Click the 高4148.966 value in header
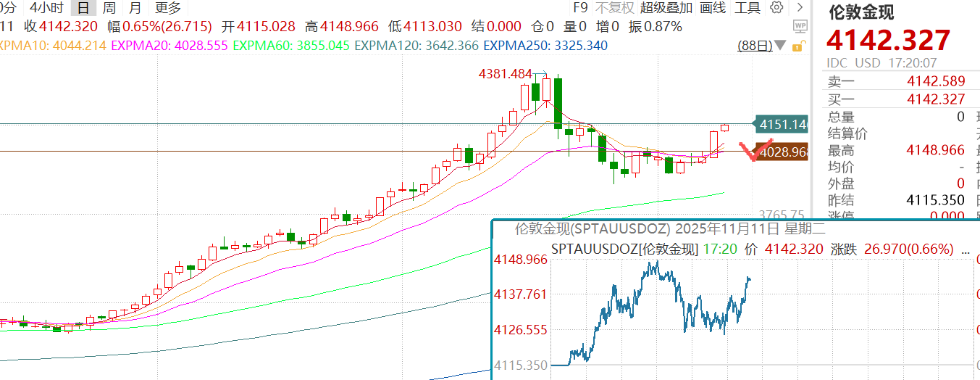The height and width of the screenshot is (380, 980). pos(341,27)
